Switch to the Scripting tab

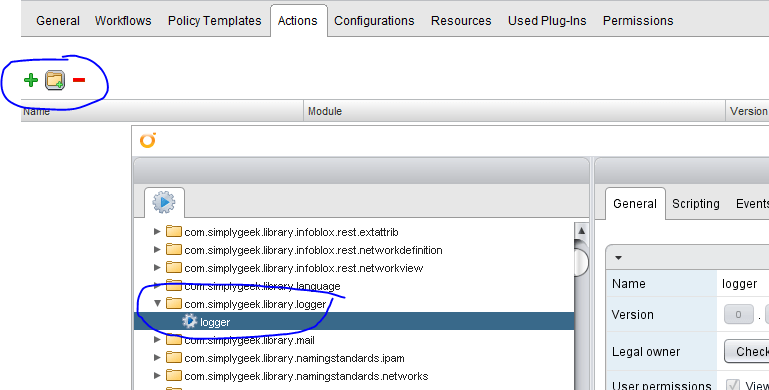tap(695, 204)
